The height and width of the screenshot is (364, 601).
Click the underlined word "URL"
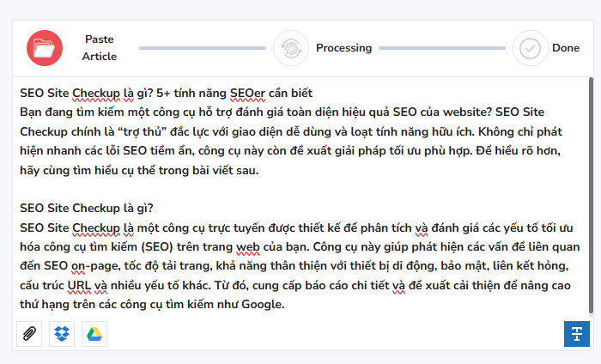tap(79, 286)
